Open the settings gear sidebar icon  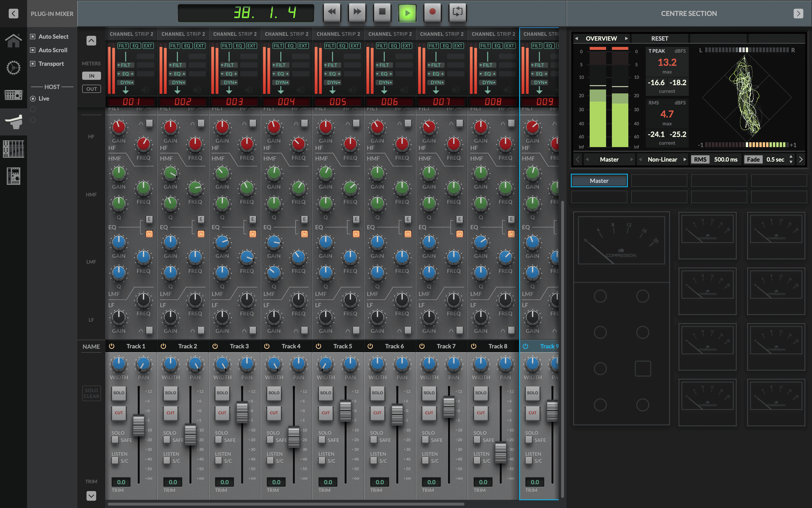14,67
